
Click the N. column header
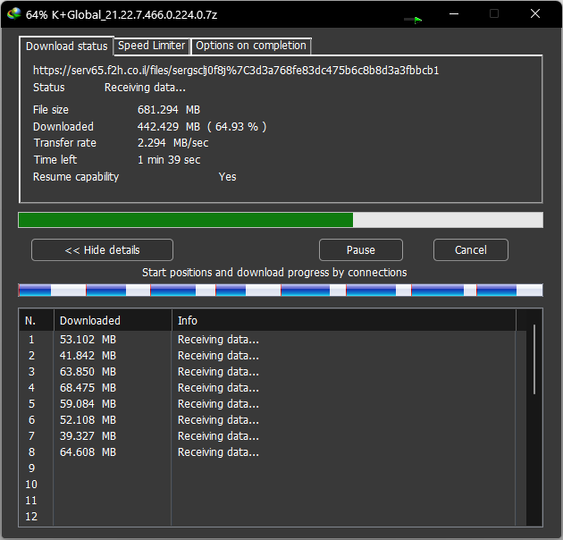tap(36, 321)
